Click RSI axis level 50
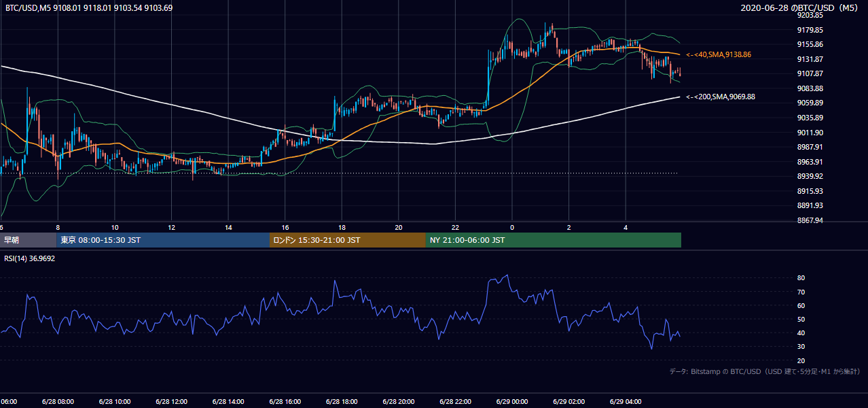The image size is (868, 408). (x=801, y=319)
